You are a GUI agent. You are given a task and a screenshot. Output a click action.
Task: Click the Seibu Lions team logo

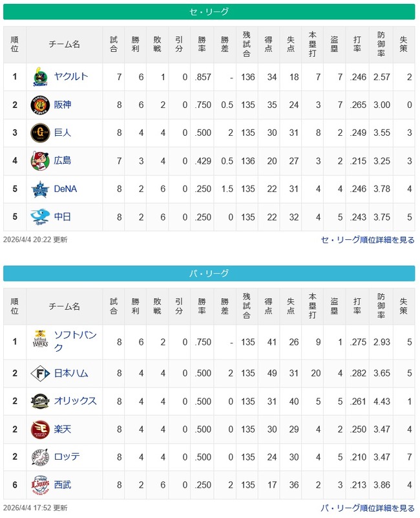41,484
